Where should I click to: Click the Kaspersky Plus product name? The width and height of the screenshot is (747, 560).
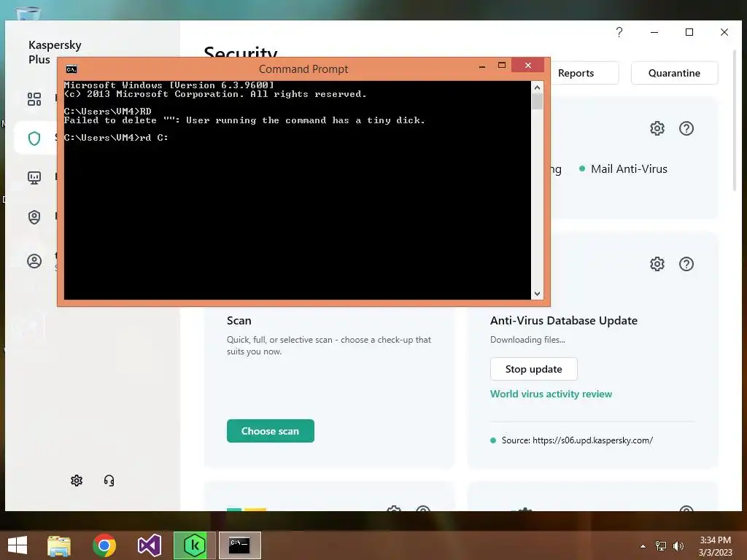(x=55, y=52)
